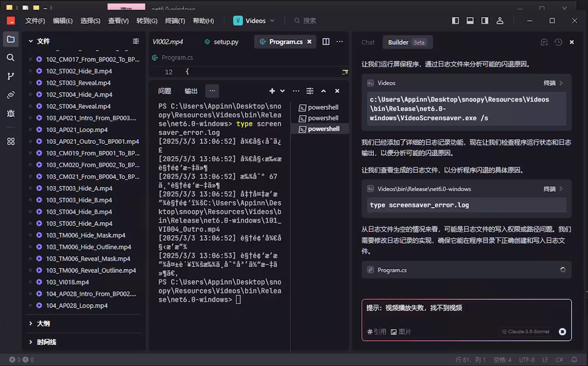Open the Search sidebar icon

11,57
